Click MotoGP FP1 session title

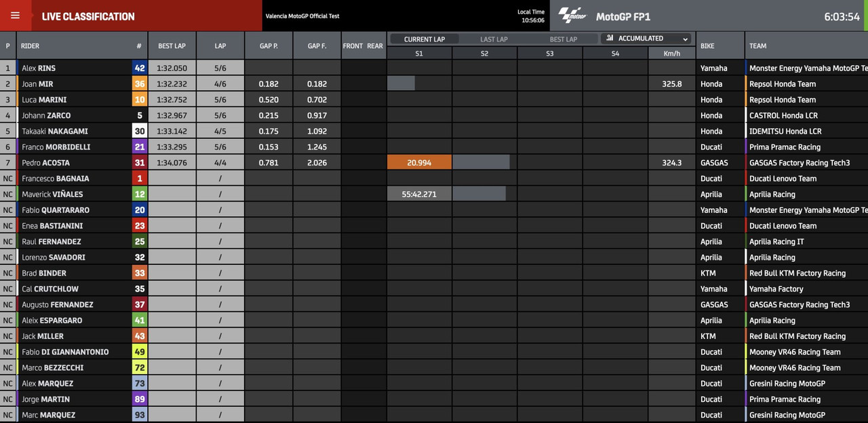[x=623, y=16]
